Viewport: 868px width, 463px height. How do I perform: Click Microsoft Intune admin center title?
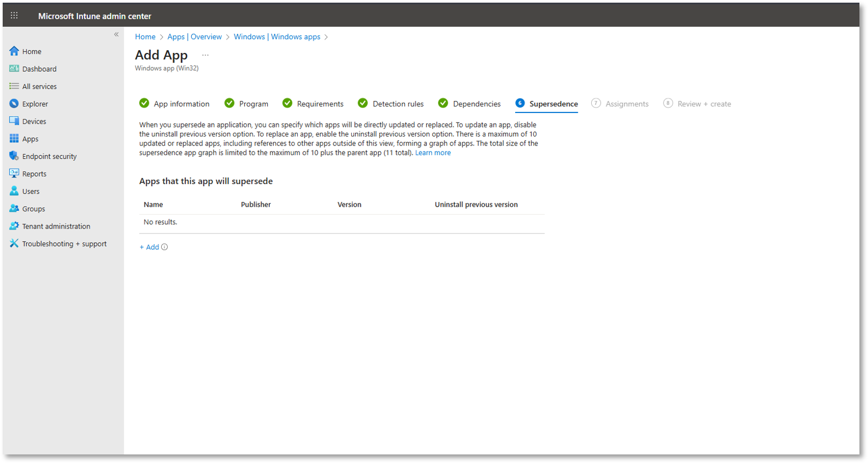coord(95,16)
